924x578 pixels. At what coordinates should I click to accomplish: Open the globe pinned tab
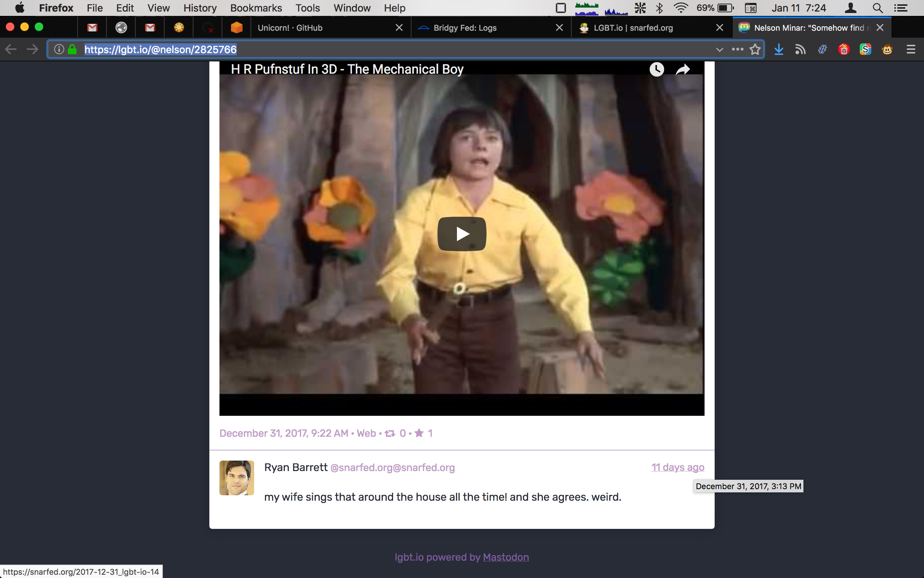click(x=121, y=27)
